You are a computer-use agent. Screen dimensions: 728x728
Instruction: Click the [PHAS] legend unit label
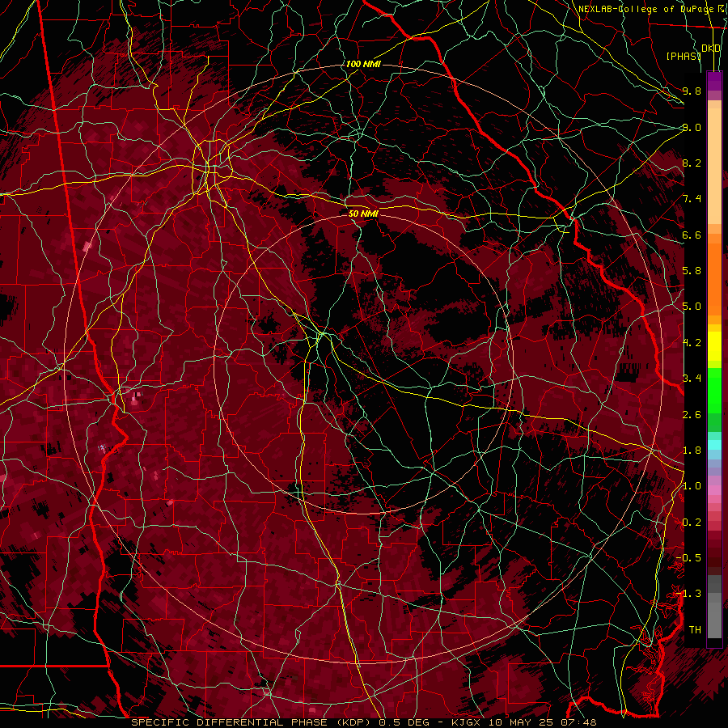pyautogui.click(x=684, y=56)
